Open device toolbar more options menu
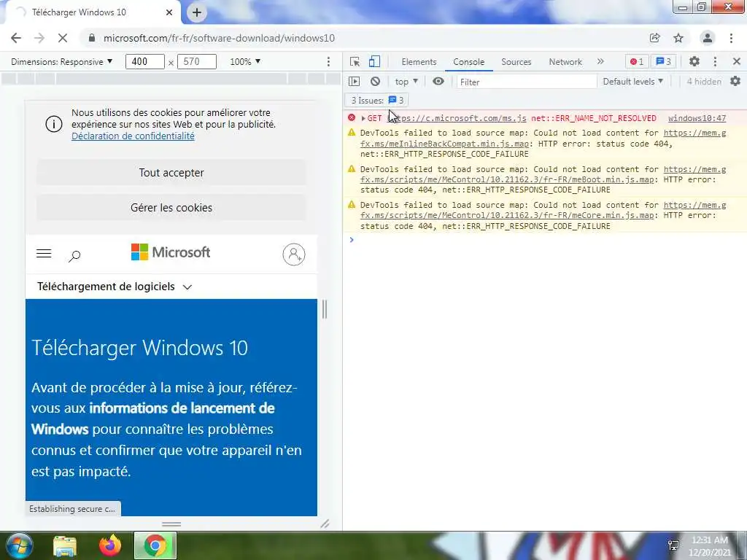This screenshot has height=560, width=747. (328, 62)
